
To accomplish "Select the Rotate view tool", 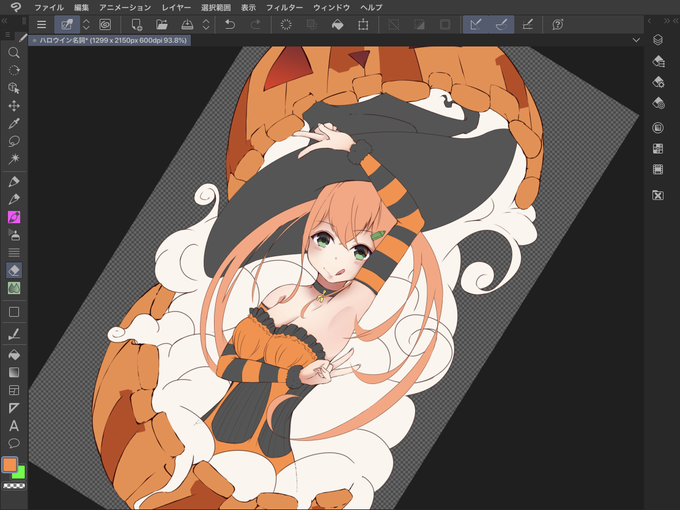I will click(x=14, y=70).
